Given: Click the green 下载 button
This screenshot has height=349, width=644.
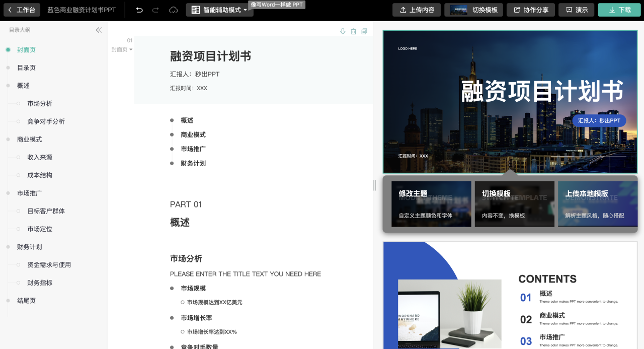Looking at the screenshot, I should click(619, 10).
